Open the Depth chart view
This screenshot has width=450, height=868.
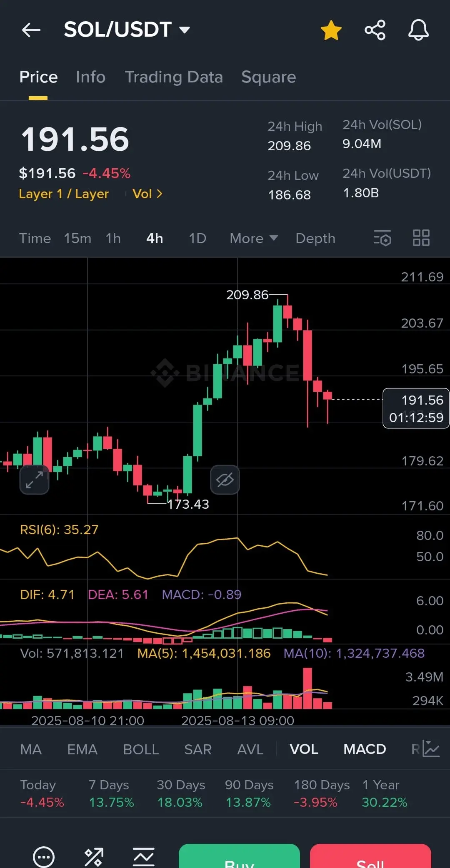(x=315, y=239)
